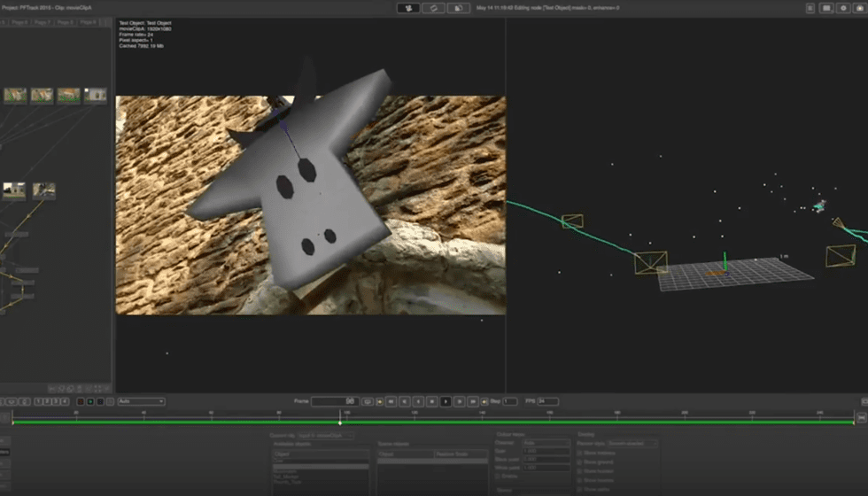Toggle the Show ground checkbox
868x496 pixels.
pyautogui.click(x=580, y=462)
